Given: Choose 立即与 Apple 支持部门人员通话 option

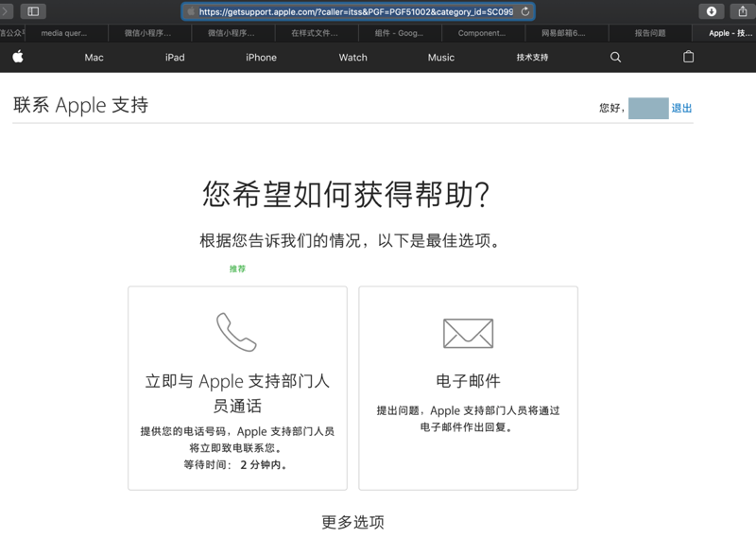Looking at the screenshot, I should click(x=237, y=388).
